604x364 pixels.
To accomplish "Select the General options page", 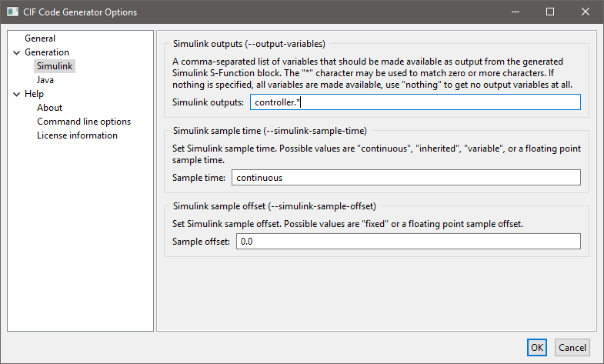I will coord(40,38).
